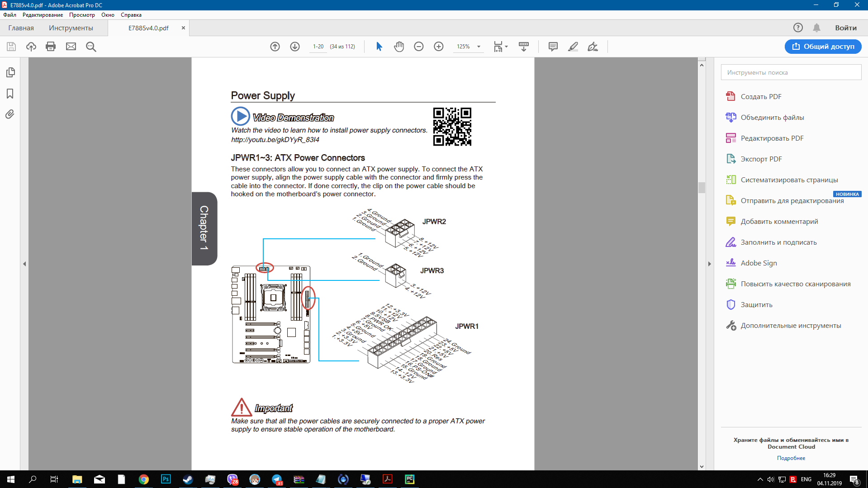
Task: Click the youtu.be video link
Action: click(275, 140)
